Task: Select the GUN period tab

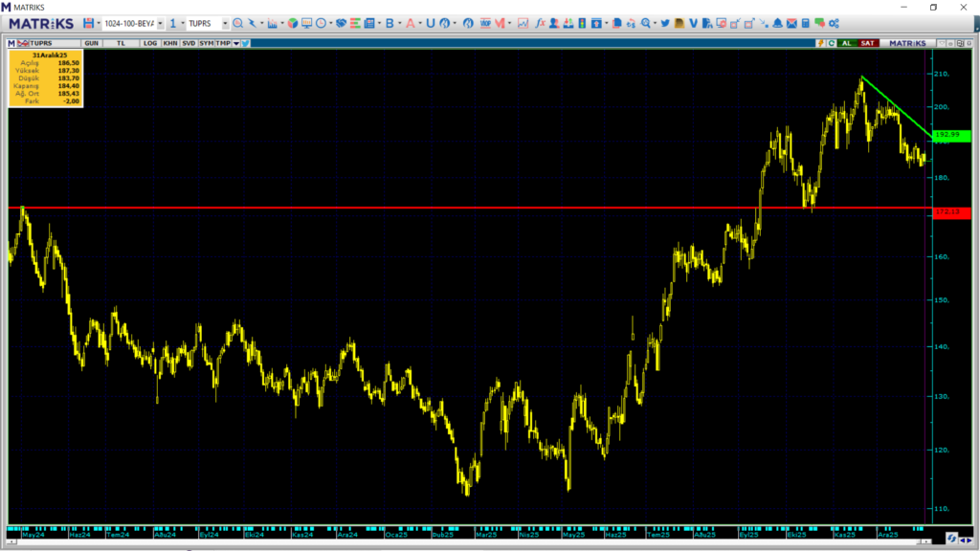Action: (91, 43)
